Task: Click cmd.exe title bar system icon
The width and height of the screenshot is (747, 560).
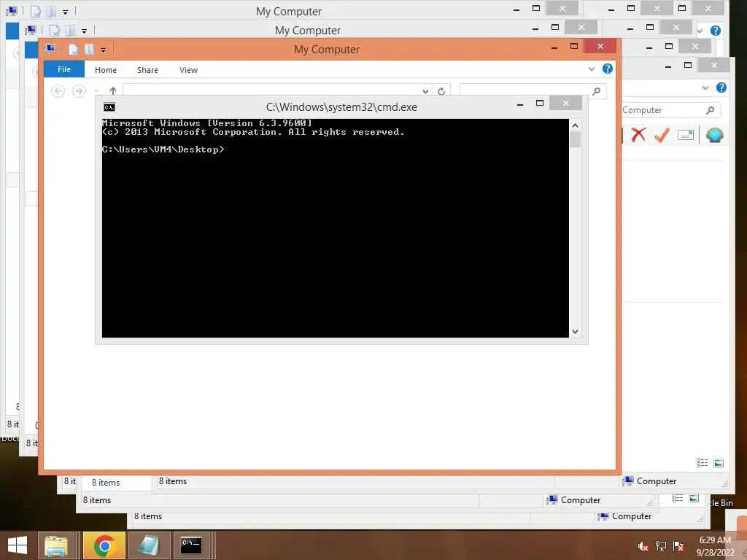Action: tap(109, 107)
